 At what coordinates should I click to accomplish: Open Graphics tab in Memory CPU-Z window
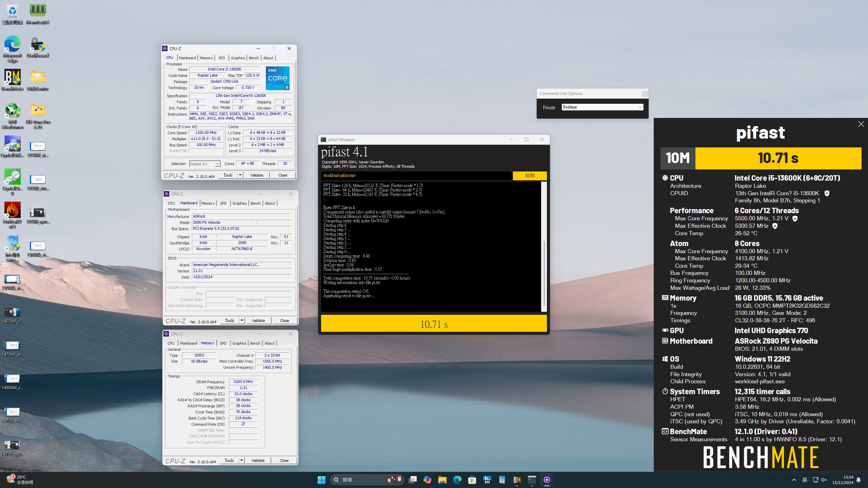click(x=239, y=343)
